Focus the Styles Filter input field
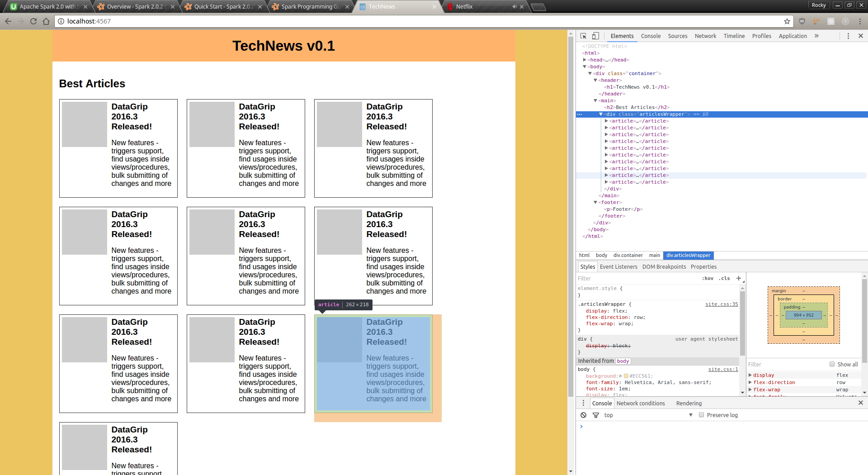The height and width of the screenshot is (475, 868). [x=638, y=278]
